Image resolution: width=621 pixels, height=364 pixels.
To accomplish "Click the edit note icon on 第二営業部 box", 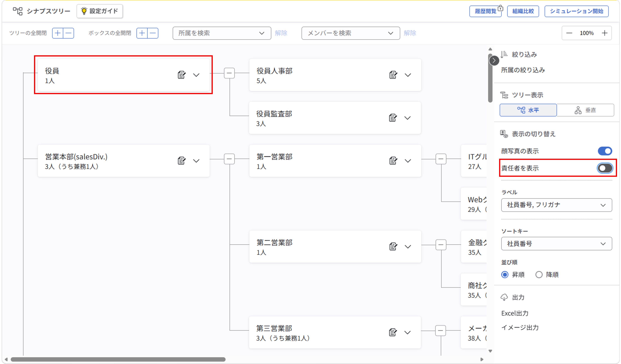I will (x=393, y=246).
